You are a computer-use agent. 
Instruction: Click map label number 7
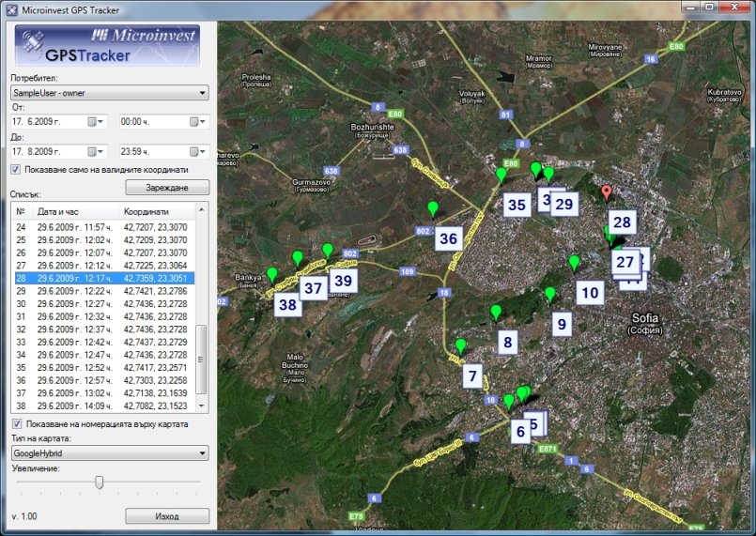[x=472, y=376]
